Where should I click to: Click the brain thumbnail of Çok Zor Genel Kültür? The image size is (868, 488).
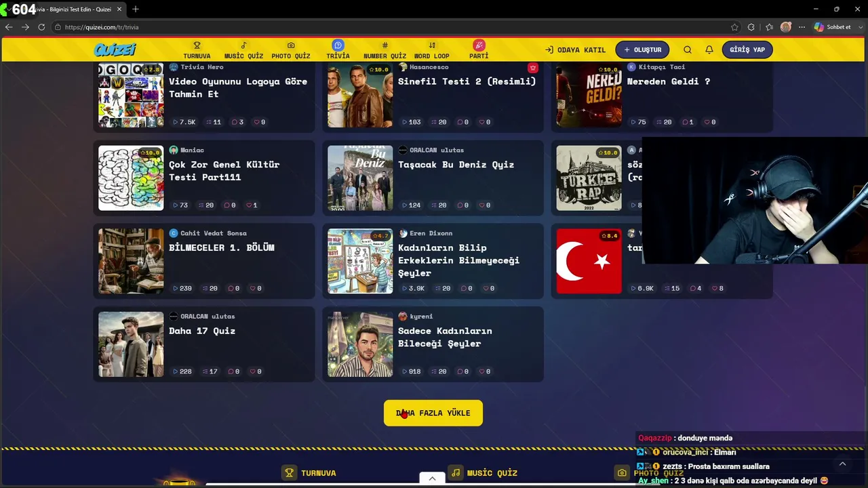(131, 178)
